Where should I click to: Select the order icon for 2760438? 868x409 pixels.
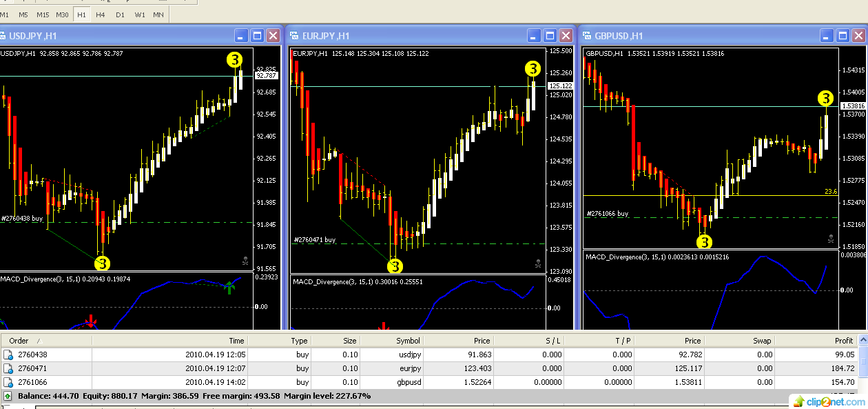(x=8, y=355)
